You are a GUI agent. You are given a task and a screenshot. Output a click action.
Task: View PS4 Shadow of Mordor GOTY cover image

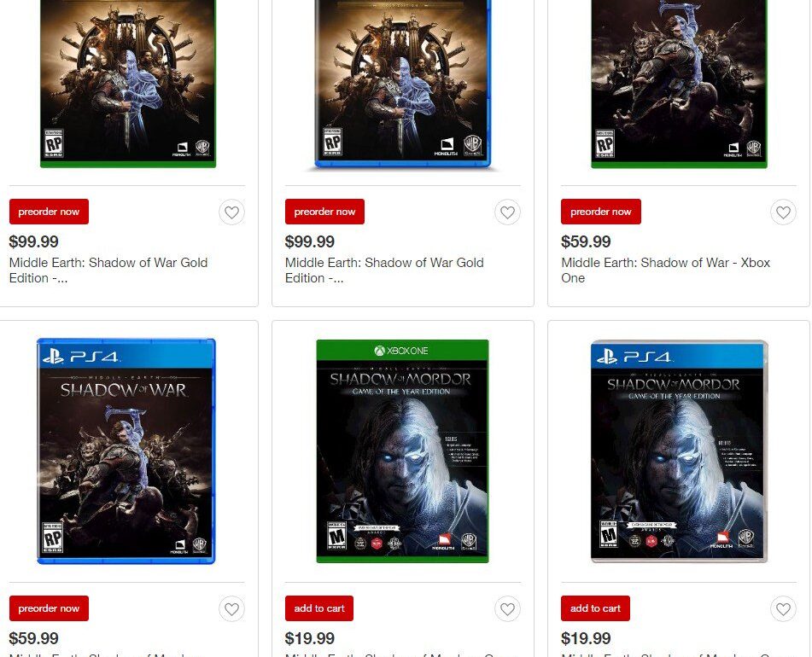click(679, 451)
